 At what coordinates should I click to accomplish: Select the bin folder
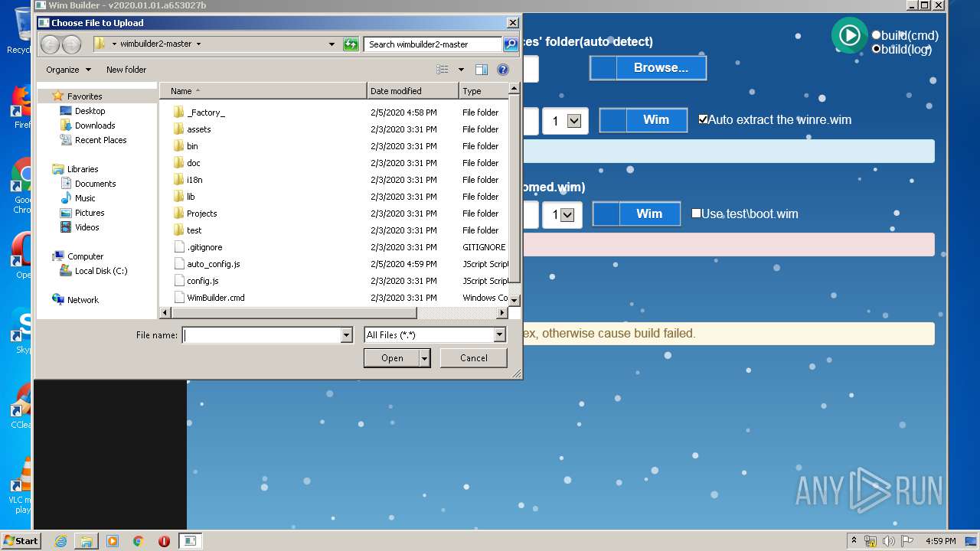192,146
